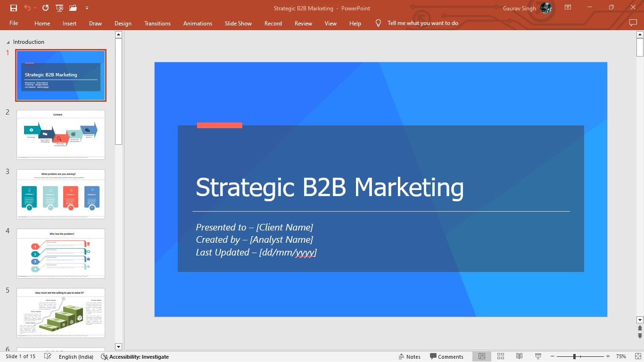Click the Open folder icon
Viewport: 644px width, 362px height.
point(73,8)
